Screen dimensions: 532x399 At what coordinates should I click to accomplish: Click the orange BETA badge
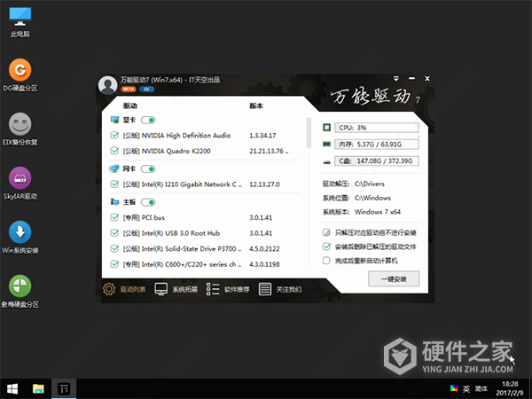click(x=129, y=90)
